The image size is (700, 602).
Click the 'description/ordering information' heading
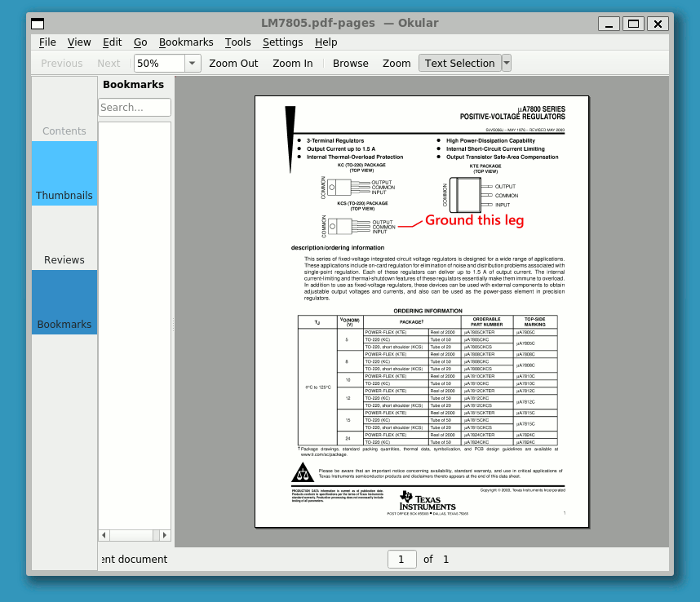[338, 248]
